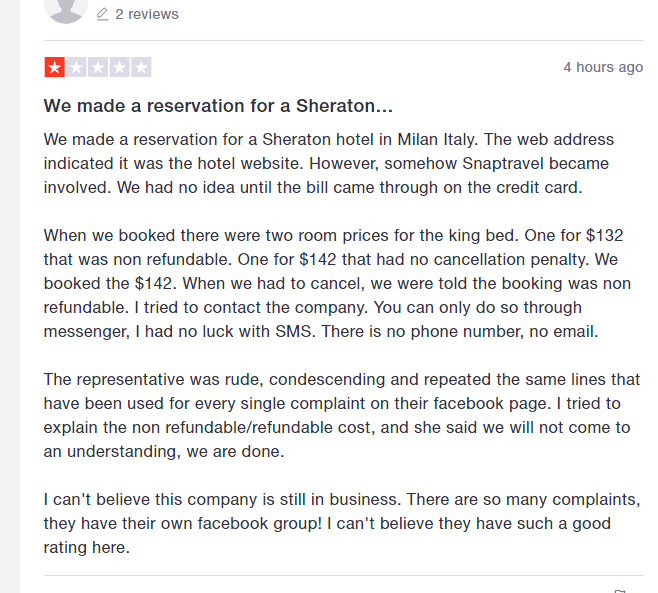Click the pencil icon beside review count

point(102,15)
